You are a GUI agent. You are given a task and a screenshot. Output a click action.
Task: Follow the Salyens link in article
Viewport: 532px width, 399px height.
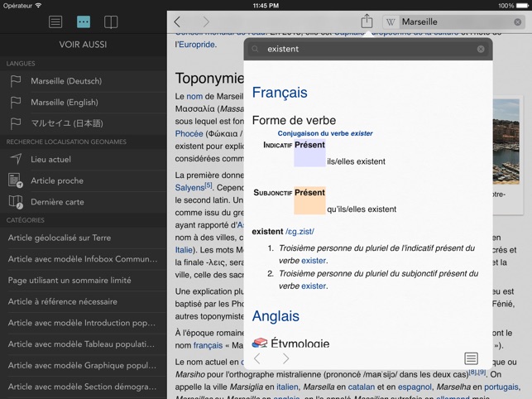pyautogui.click(x=189, y=187)
